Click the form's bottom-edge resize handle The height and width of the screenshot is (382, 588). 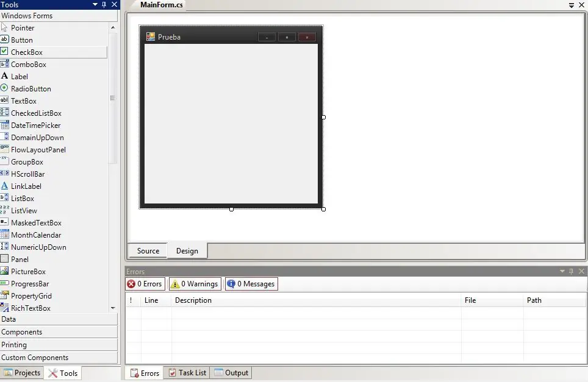click(231, 209)
